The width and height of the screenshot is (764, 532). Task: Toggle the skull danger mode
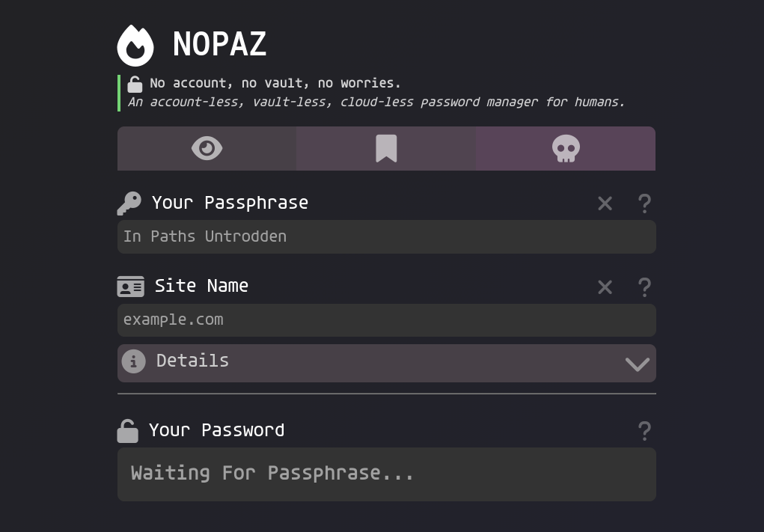(x=566, y=148)
